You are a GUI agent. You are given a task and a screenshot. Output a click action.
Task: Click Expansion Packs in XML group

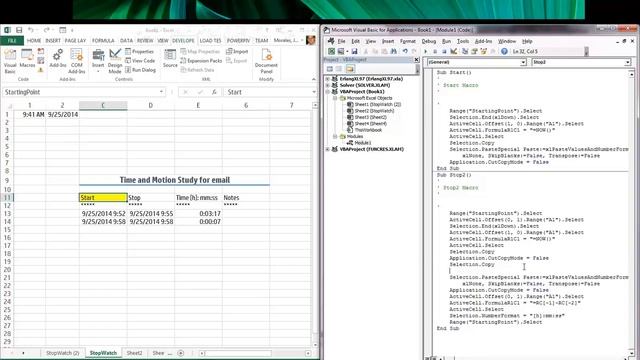point(201,60)
